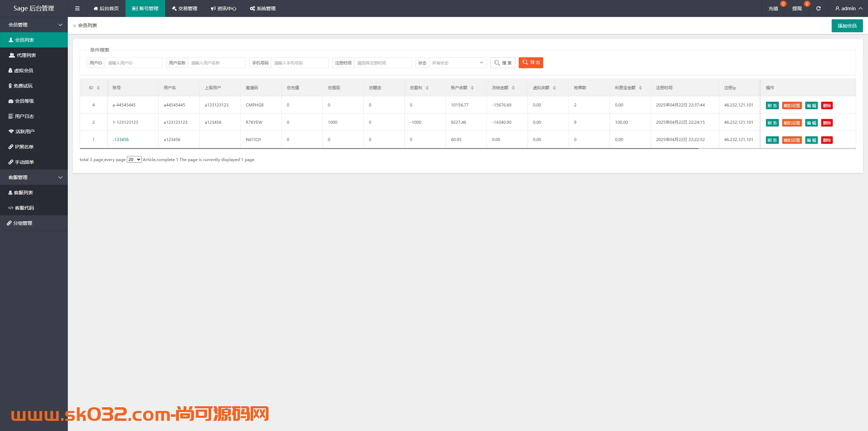Click the green 添加会员 button
868x431 pixels.
(847, 26)
